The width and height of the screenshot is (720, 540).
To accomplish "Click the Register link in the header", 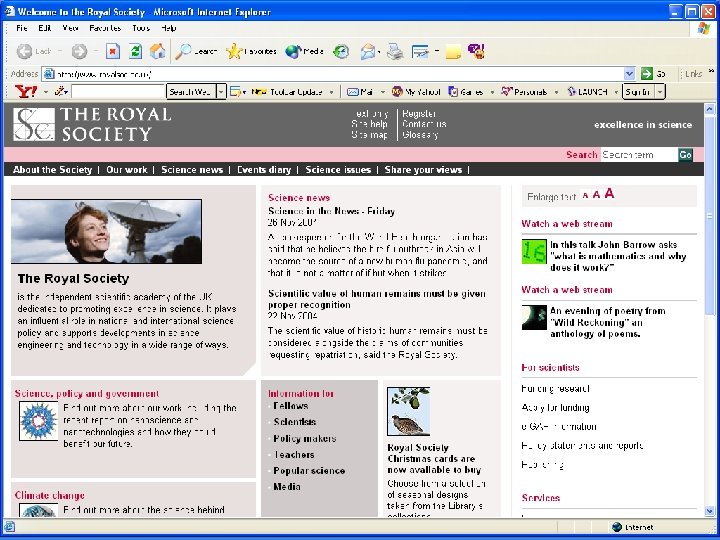I will [x=419, y=113].
